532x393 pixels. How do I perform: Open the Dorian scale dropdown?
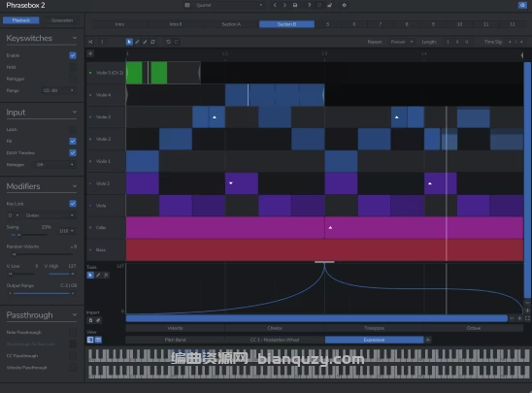pos(50,215)
